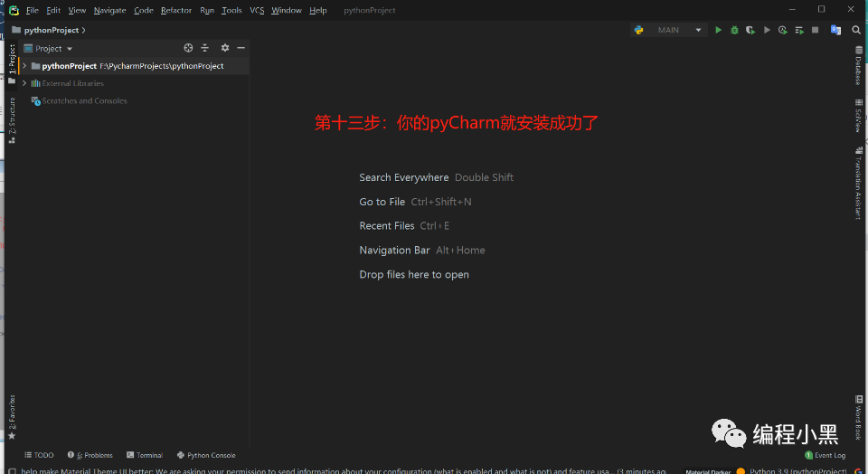Click the Python 3.9 interpreter status widget
This screenshot has width=868, height=474.
[797, 471]
